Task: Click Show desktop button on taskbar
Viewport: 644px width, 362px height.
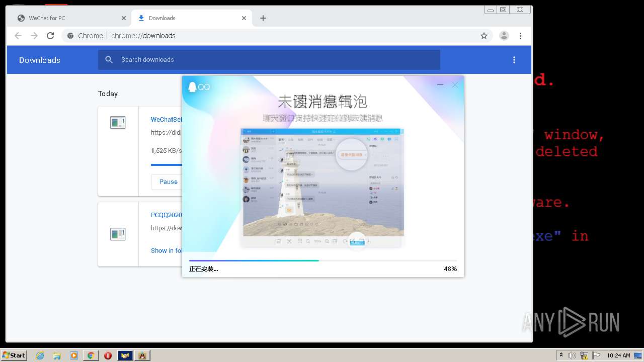Action: [x=639, y=355]
